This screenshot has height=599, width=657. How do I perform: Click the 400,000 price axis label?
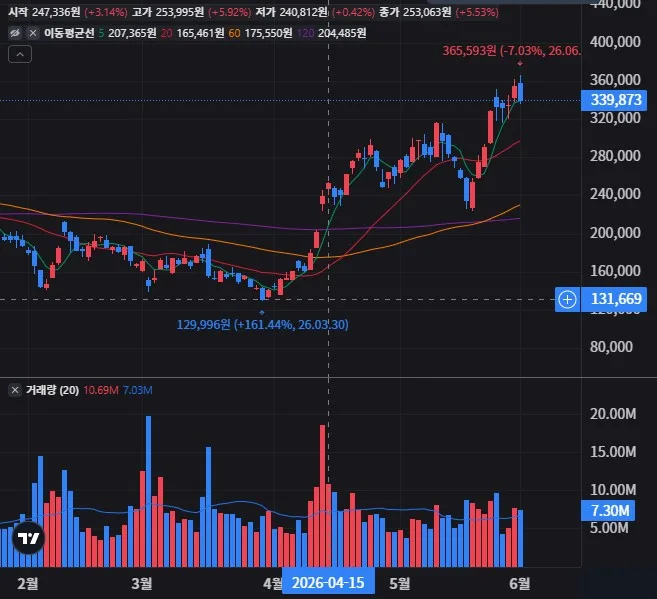[x=615, y=42]
